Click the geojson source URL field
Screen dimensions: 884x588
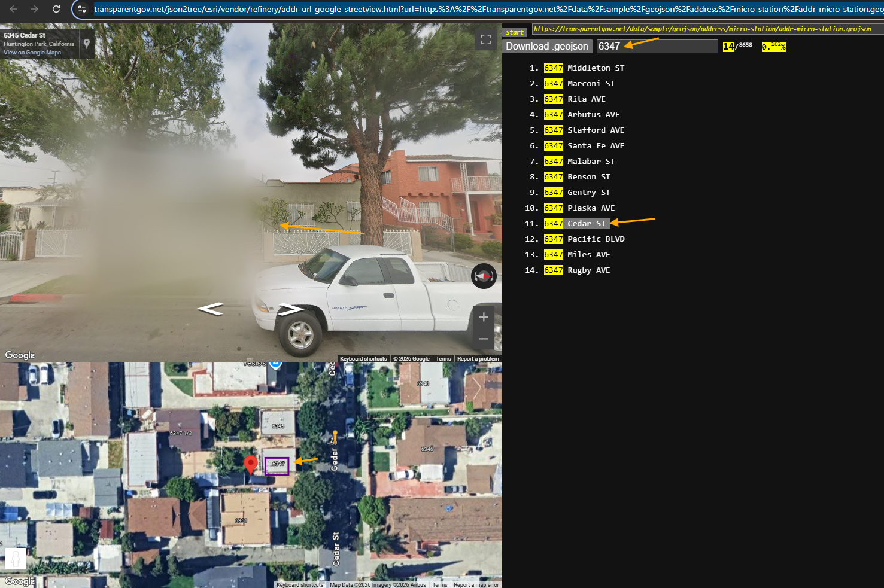(x=707, y=29)
